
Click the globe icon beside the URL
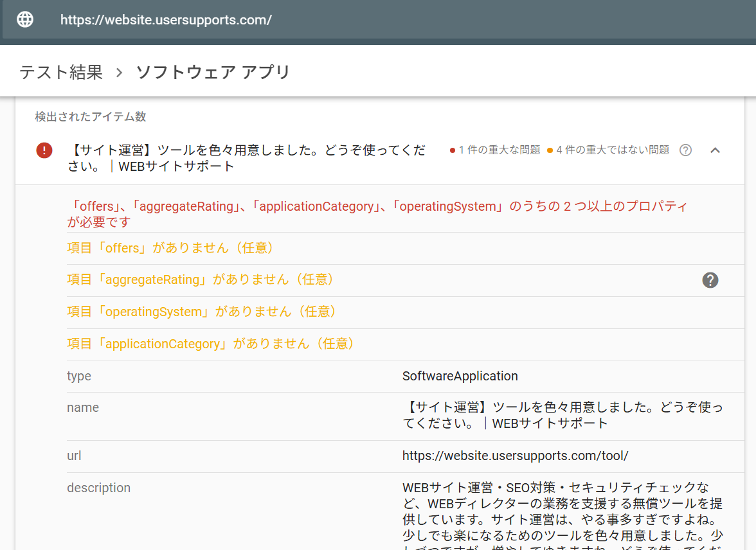tap(25, 20)
